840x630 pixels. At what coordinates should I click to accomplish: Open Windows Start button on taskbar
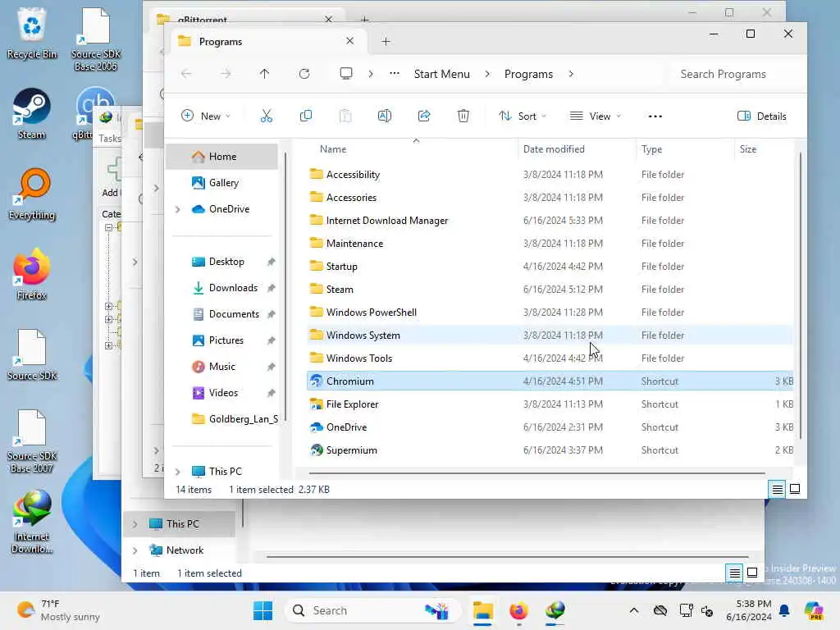point(262,610)
